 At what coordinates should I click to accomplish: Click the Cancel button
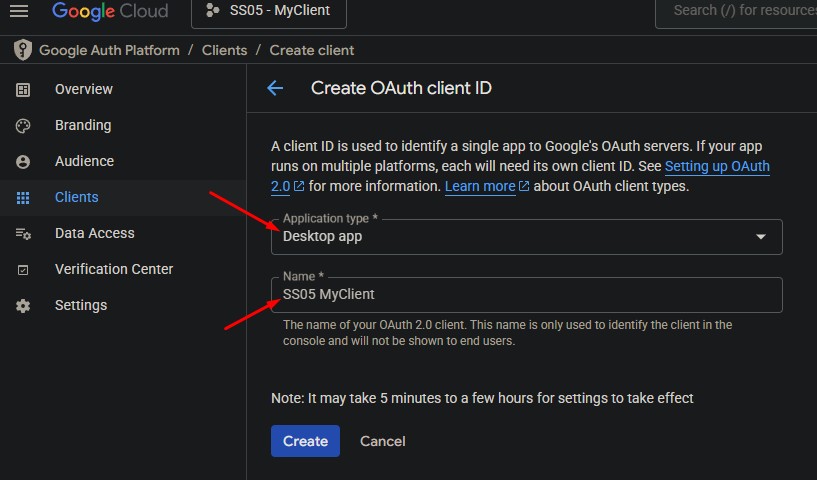[x=382, y=441]
